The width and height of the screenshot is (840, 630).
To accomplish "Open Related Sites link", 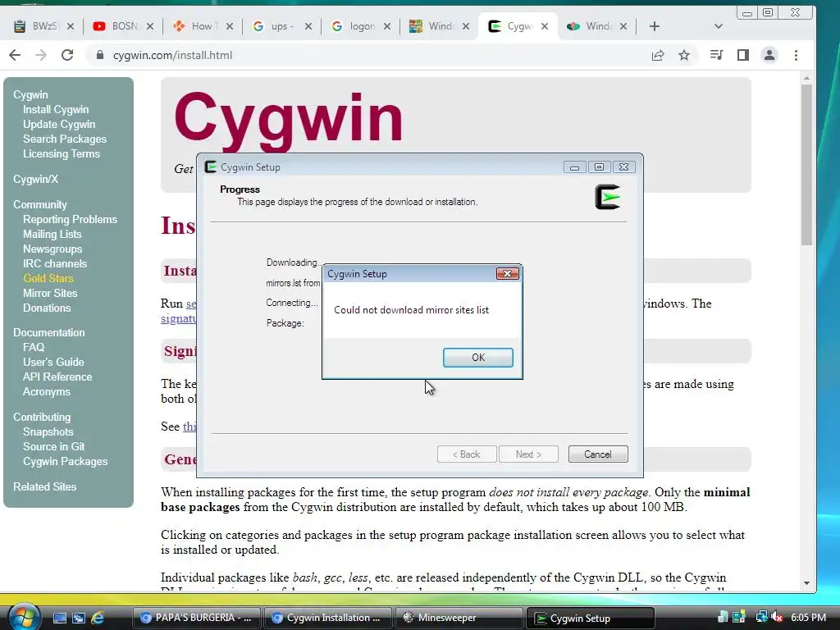I will tap(45, 486).
